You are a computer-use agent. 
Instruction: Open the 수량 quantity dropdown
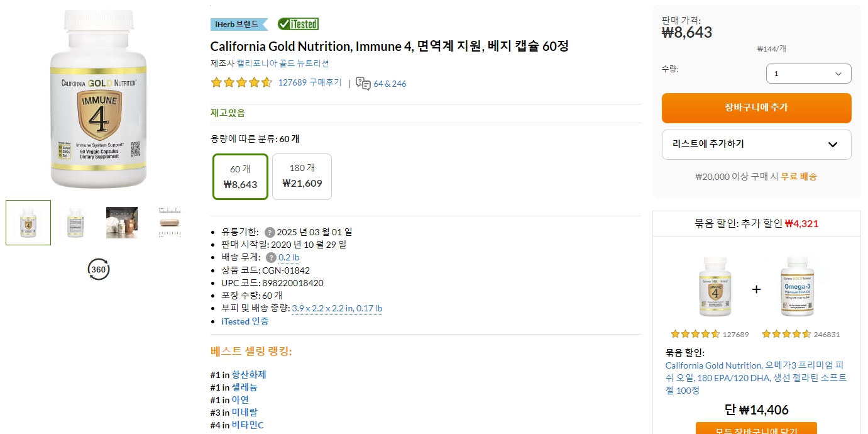(x=808, y=74)
